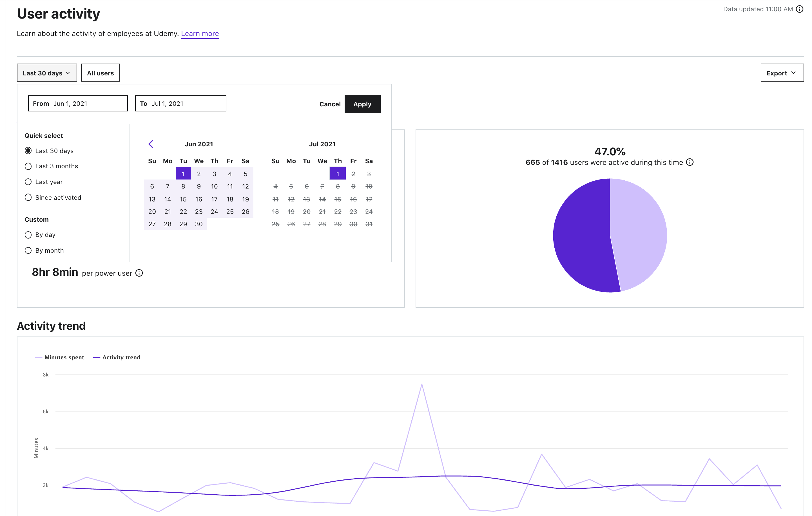
Task: Click the info icon next to Data updated time
Action: [800, 9]
